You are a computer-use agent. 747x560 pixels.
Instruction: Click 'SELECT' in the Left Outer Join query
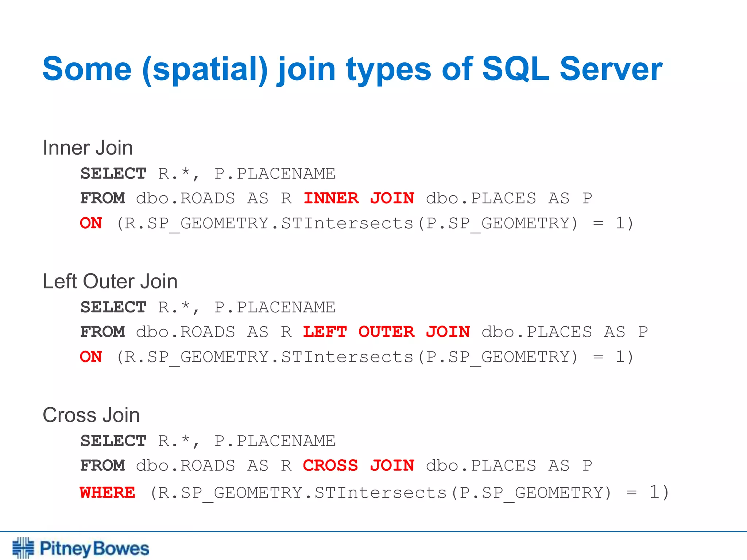click(x=113, y=307)
